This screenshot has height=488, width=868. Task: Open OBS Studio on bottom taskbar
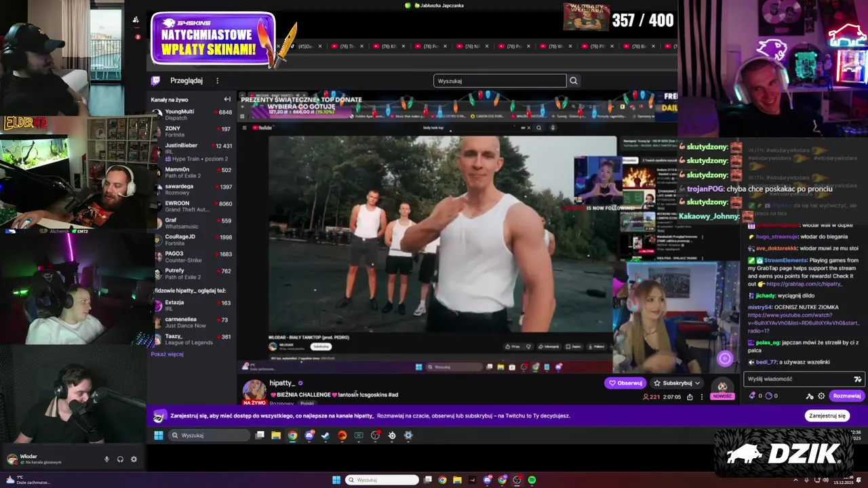pyautogui.click(x=517, y=480)
